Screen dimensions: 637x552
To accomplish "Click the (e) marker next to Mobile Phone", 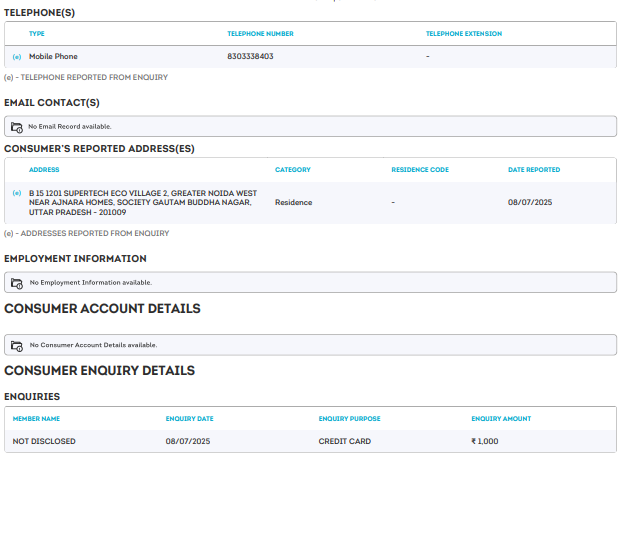I will tap(16, 57).
